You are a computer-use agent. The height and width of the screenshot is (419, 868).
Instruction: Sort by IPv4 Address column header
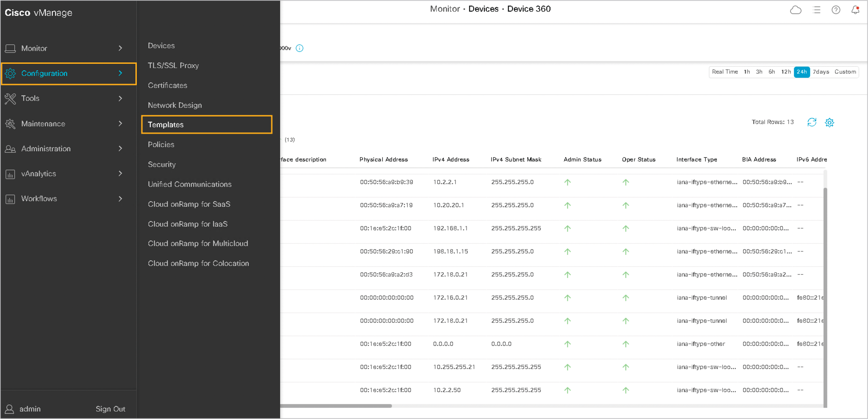point(451,160)
